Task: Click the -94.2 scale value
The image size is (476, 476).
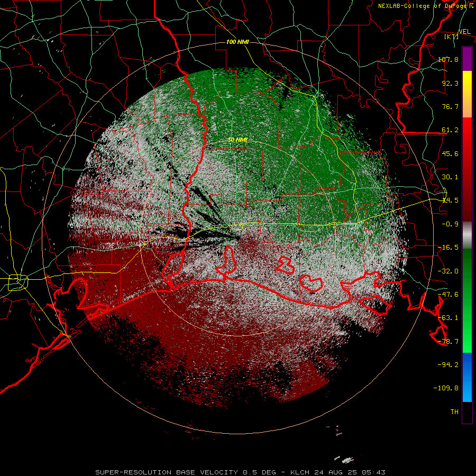Action: click(448, 365)
